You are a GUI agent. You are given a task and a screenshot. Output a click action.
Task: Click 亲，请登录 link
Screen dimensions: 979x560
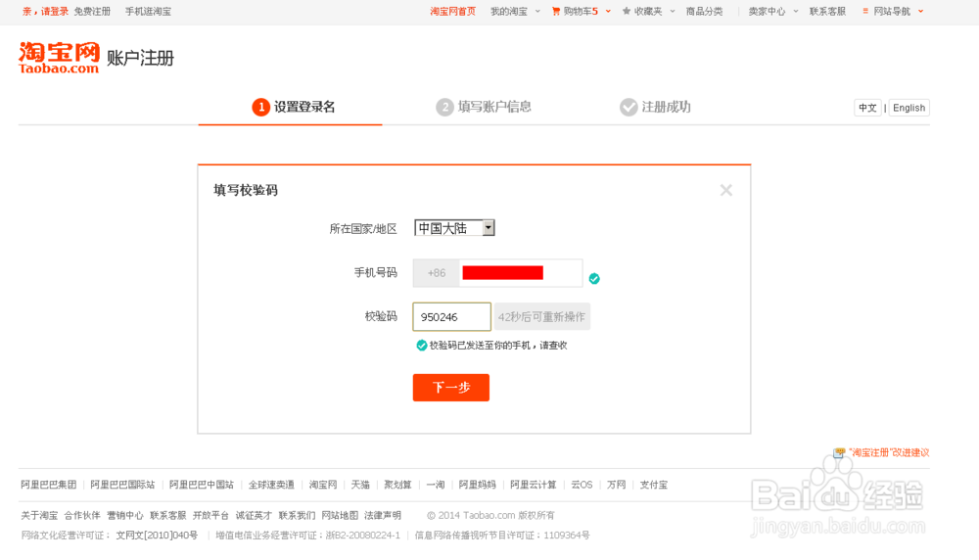pyautogui.click(x=45, y=11)
